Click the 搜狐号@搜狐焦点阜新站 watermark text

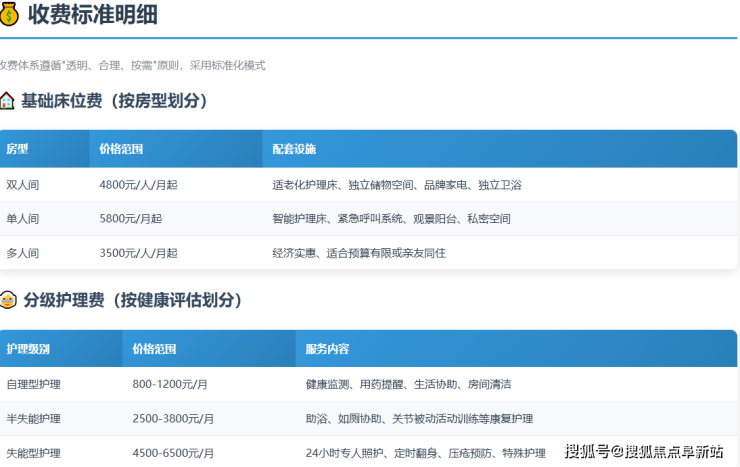[x=643, y=452]
